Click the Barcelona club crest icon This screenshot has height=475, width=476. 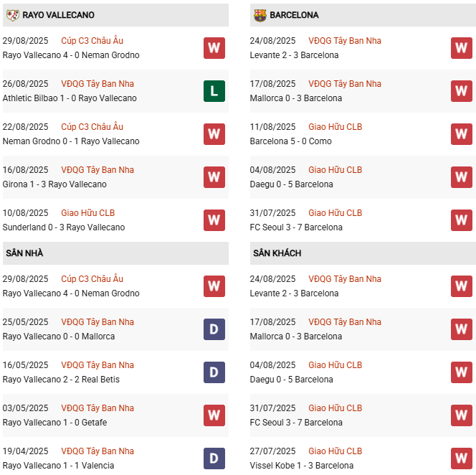260,15
